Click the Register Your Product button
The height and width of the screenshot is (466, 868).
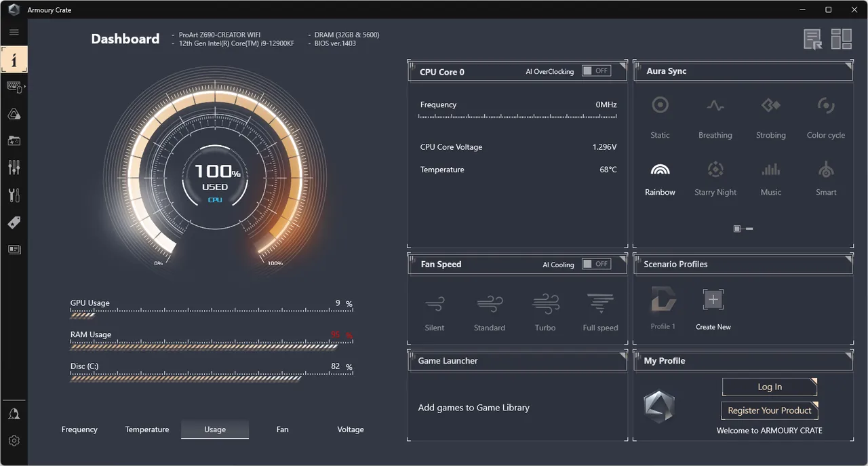pos(770,410)
